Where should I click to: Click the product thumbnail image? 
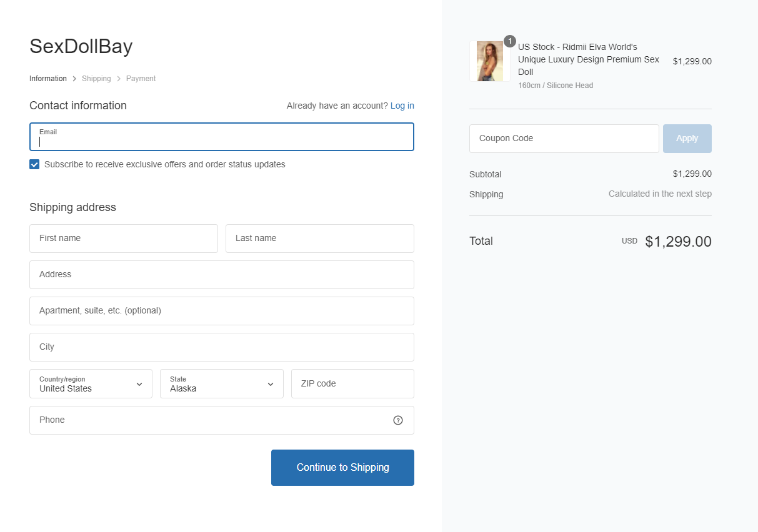point(489,61)
